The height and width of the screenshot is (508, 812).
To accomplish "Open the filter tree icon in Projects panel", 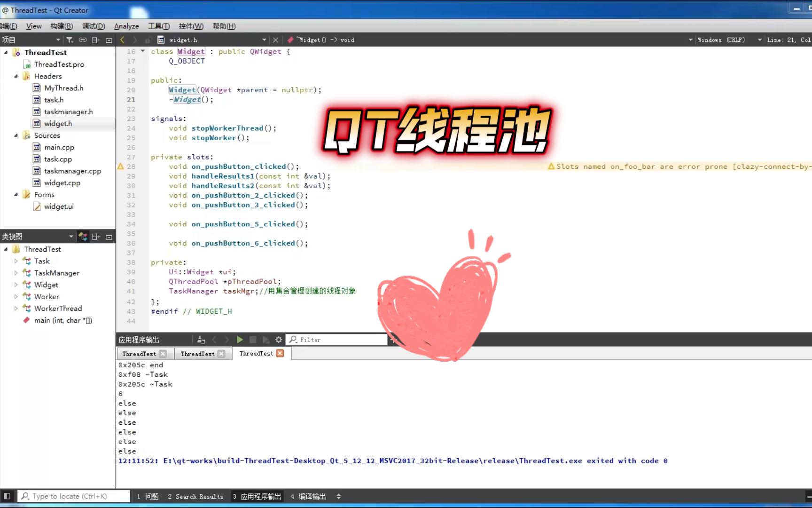I will click(x=69, y=40).
